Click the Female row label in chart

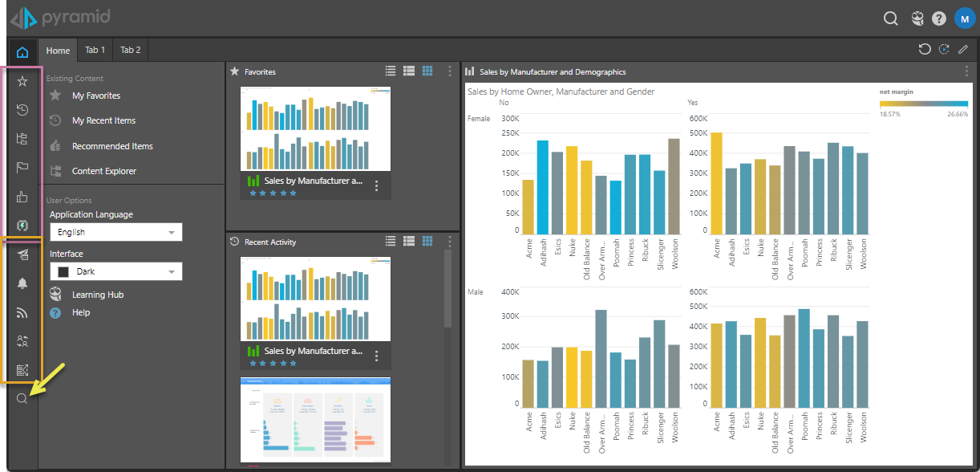click(479, 118)
